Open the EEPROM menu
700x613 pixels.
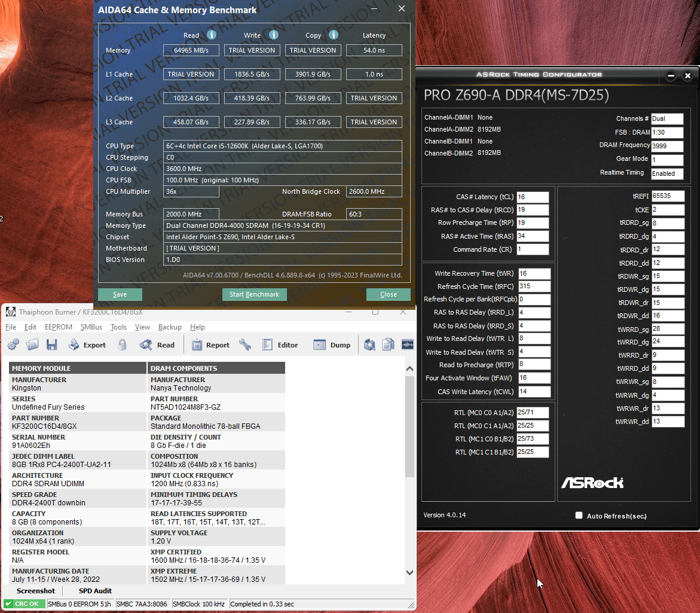(x=59, y=327)
